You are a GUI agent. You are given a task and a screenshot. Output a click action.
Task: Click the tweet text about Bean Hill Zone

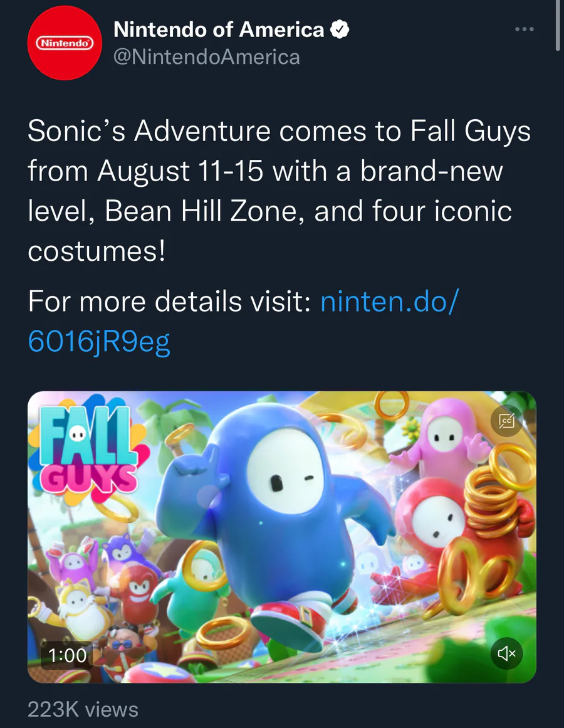(x=279, y=191)
